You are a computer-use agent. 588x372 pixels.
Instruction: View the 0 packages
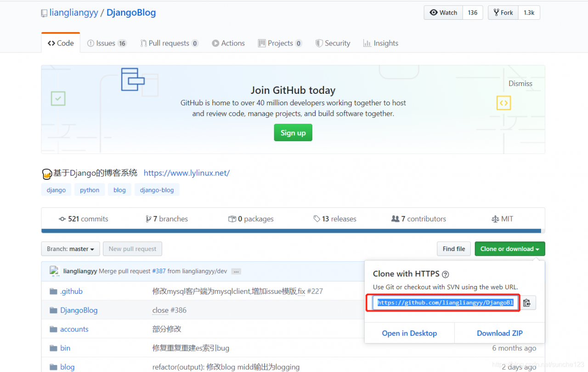[251, 219]
